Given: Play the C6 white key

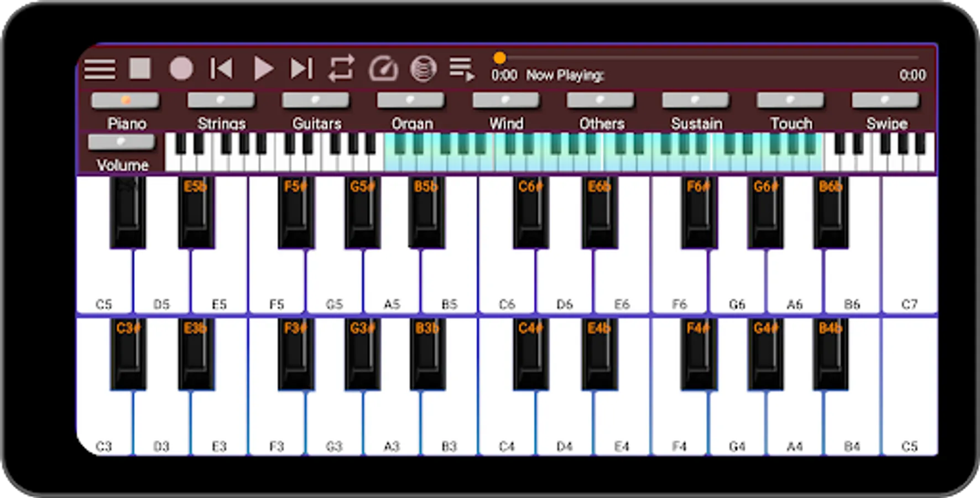Looking at the screenshot, I should (x=507, y=282).
